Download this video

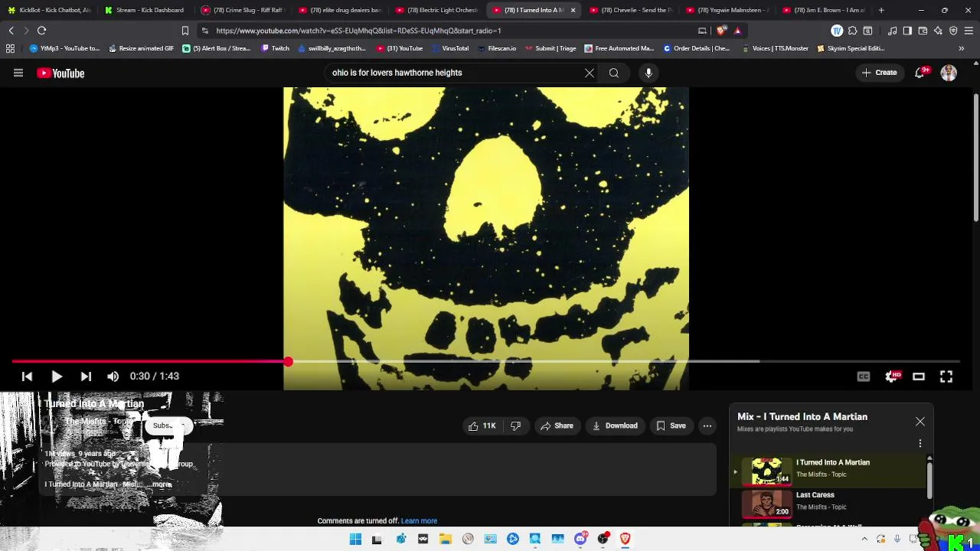[615, 425]
